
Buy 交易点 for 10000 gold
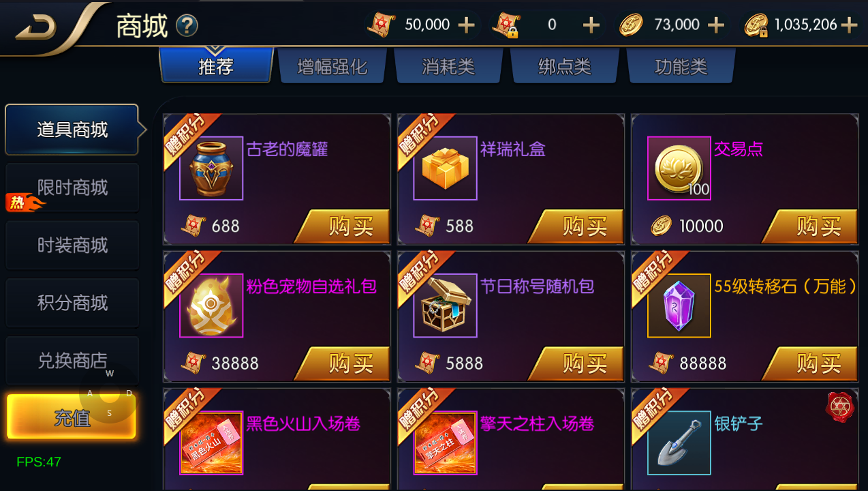[809, 226]
